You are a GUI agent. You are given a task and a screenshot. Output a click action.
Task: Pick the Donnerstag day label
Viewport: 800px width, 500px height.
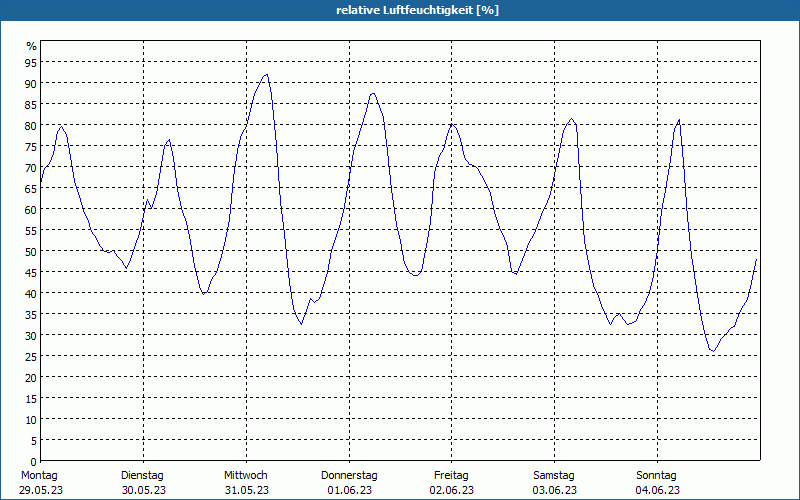(349, 475)
